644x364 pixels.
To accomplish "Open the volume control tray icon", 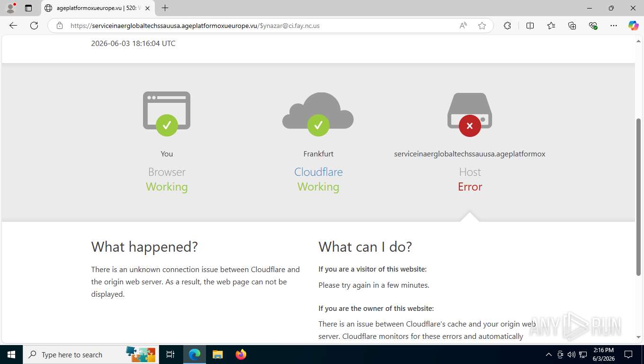I will pos(571,355).
